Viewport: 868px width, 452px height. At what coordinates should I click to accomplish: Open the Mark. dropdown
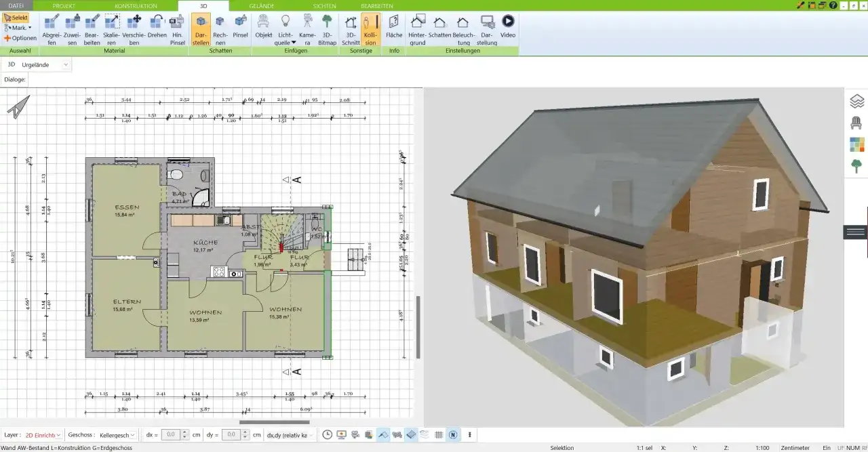click(x=18, y=28)
